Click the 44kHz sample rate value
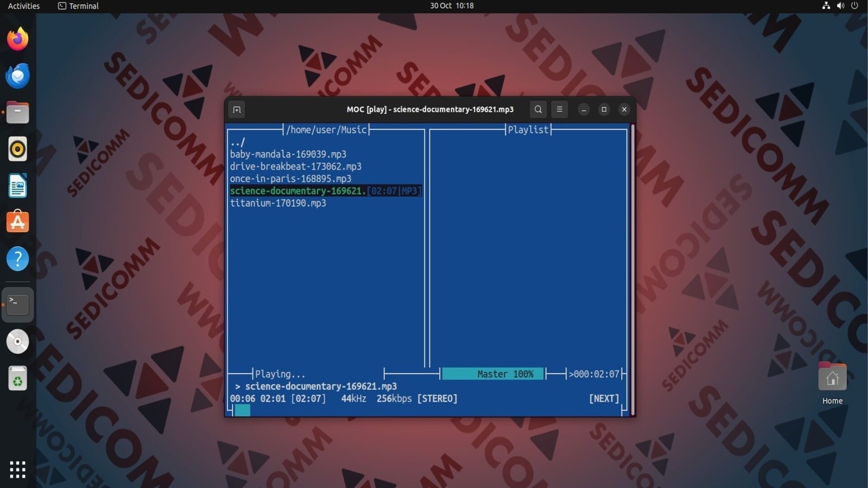The width and height of the screenshot is (868, 488). pyautogui.click(x=354, y=399)
